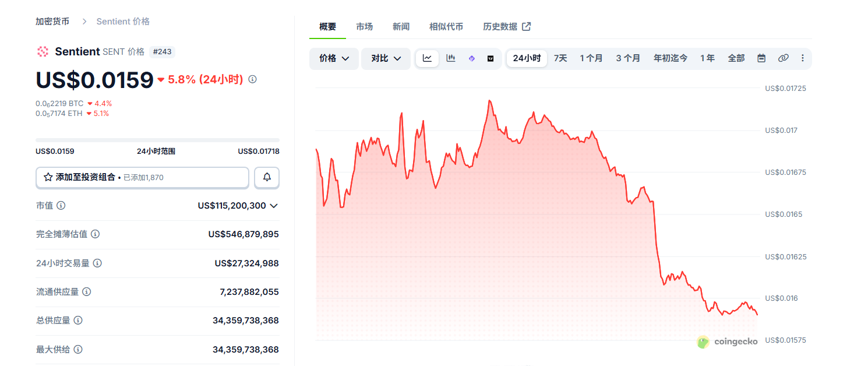This screenshot has height=366, width=868.
Task: Open the TradingView chart icon
Action: [491, 58]
